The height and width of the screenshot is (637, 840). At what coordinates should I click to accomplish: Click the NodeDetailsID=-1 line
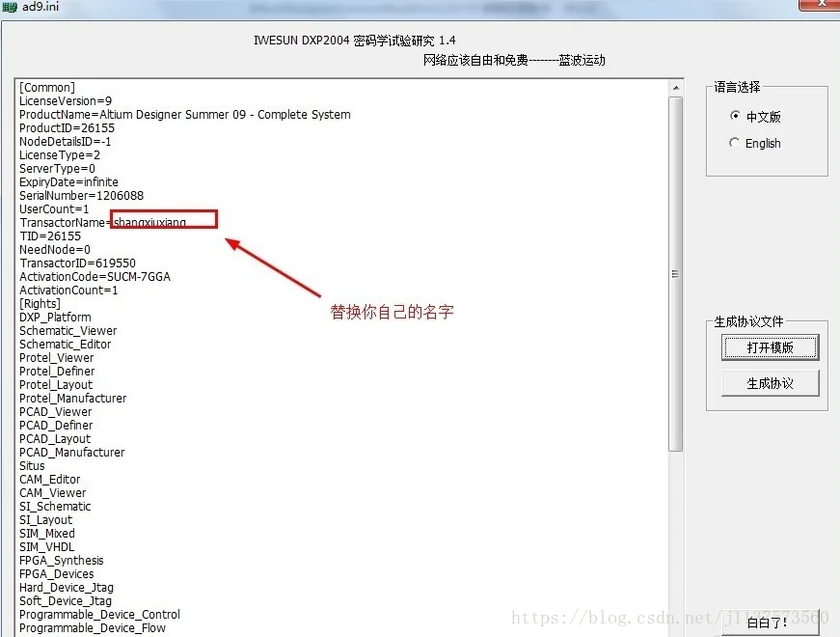coord(66,142)
